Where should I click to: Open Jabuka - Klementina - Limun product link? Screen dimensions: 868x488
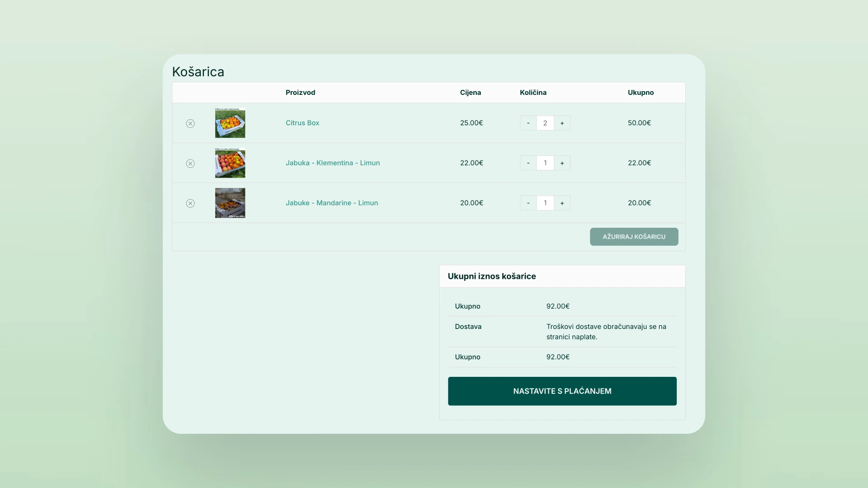click(332, 163)
